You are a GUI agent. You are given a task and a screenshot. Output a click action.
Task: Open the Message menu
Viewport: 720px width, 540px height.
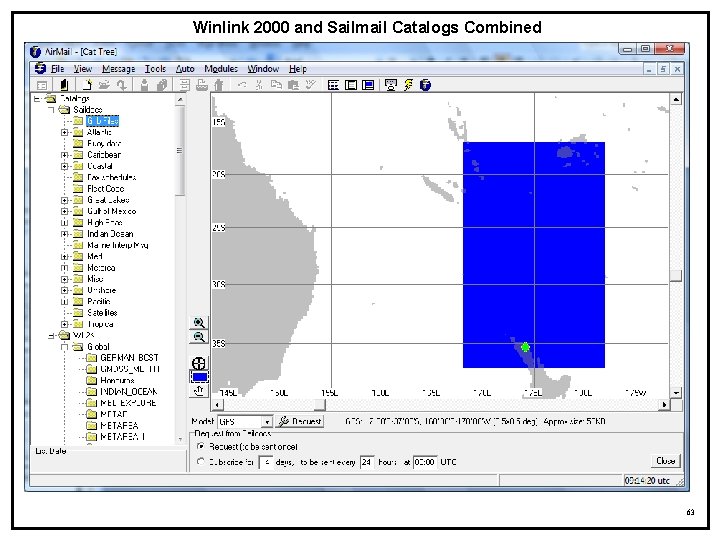[x=118, y=69]
